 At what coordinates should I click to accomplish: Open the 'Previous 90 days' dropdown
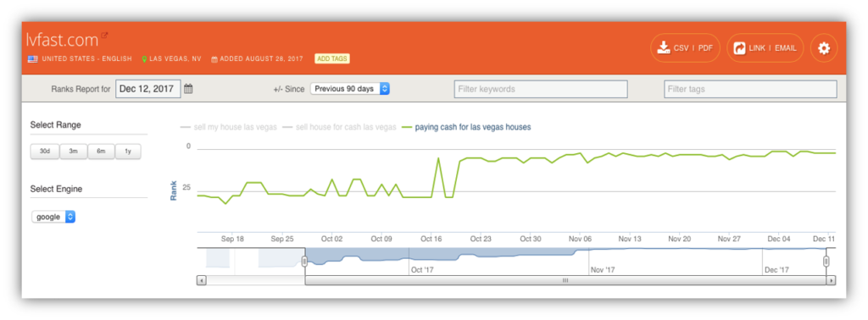click(350, 89)
